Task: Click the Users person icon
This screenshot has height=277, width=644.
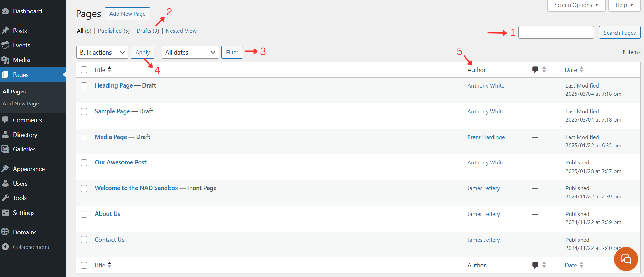Action: 5,183
